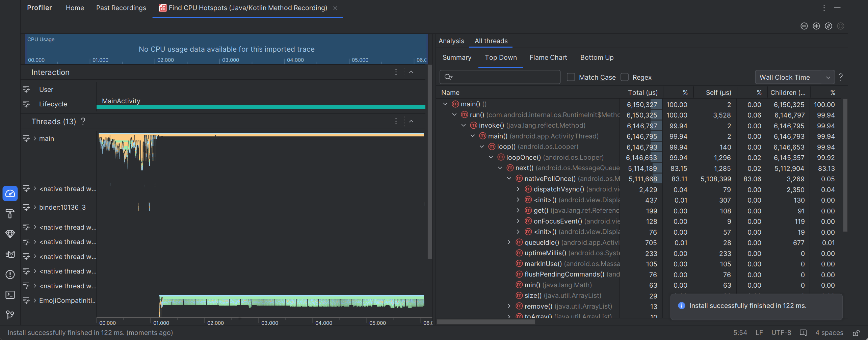Select the Top Down tab
The height and width of the screenshot is (340, 868).
tap(501, 57)
